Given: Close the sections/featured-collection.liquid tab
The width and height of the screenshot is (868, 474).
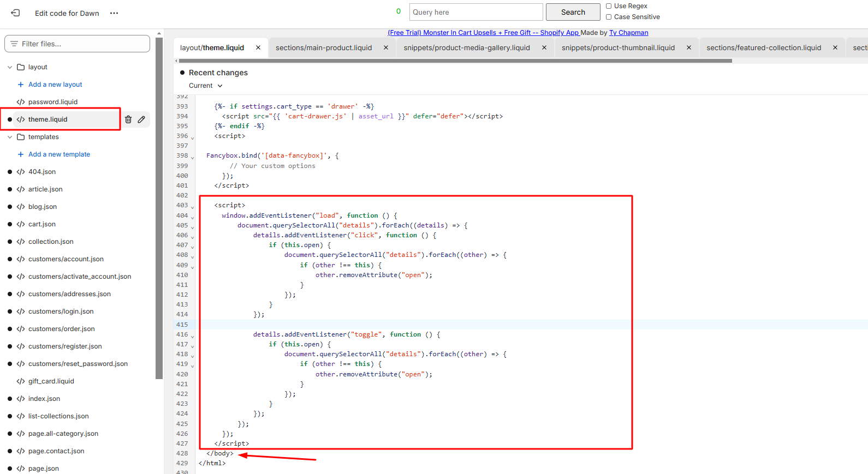Looking at the screenshot, I should [835, 47].
